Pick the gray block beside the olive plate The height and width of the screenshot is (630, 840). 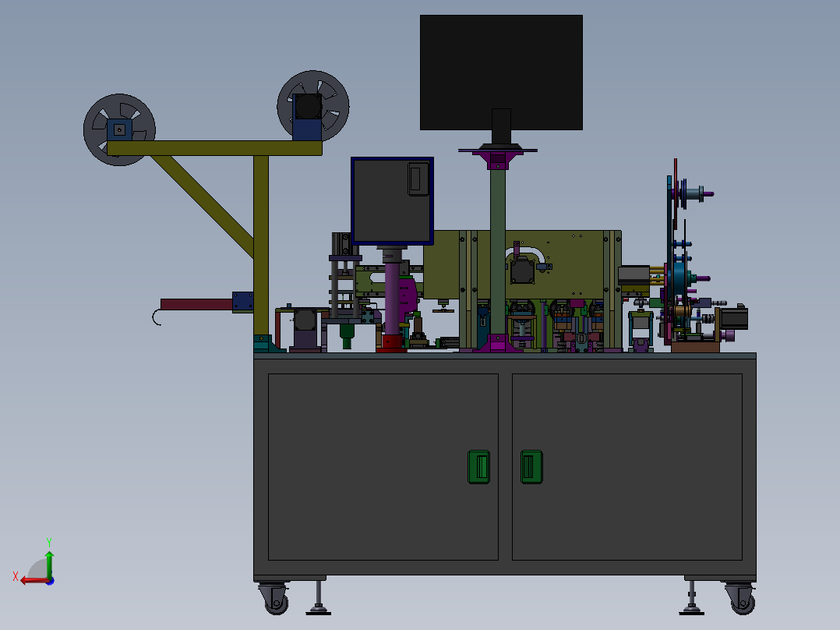(634, 275)
